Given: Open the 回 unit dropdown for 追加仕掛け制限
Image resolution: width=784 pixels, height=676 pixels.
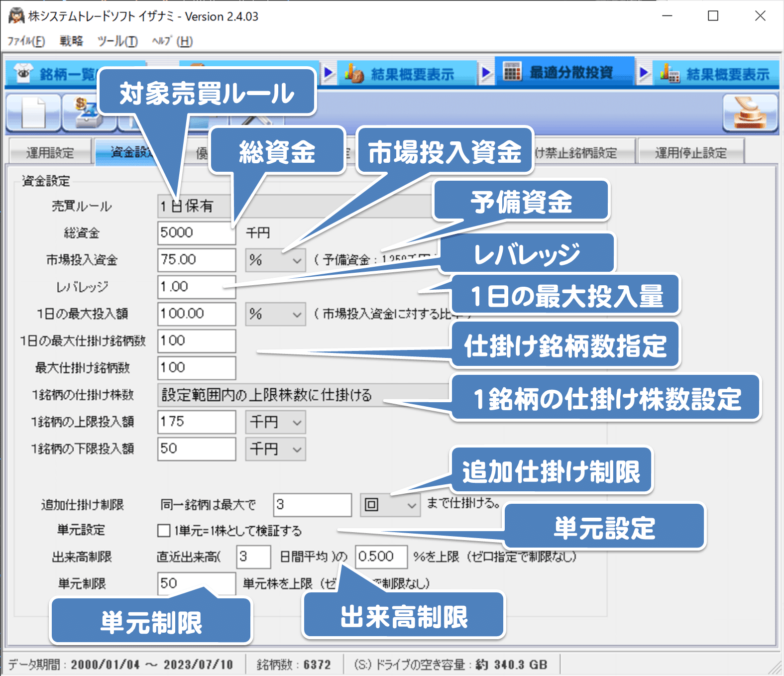Looking at the screenshot, I should click(x=390, y=505).
